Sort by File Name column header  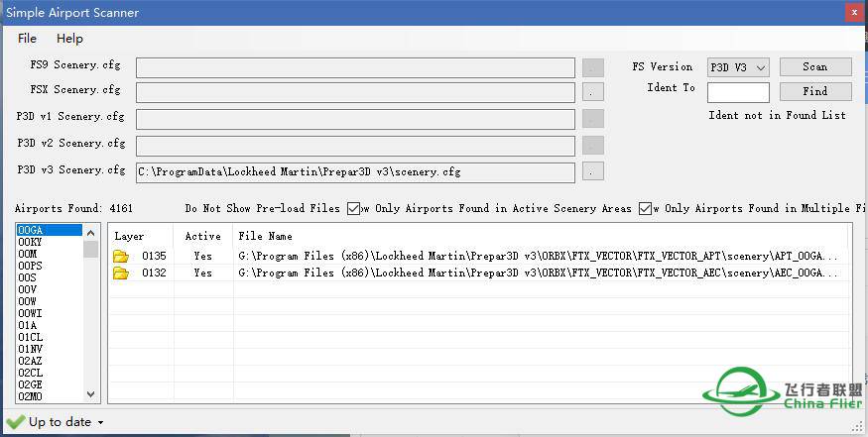coord(541,236)
